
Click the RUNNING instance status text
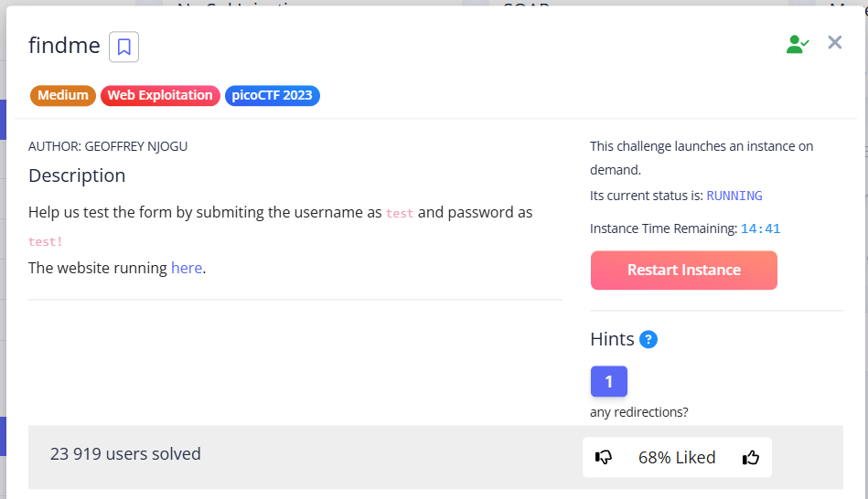[734, 196]
